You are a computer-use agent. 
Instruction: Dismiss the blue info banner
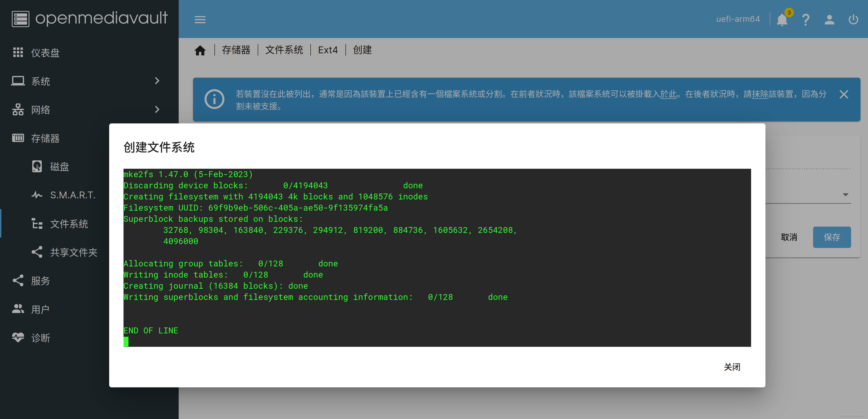coord(843,94)
